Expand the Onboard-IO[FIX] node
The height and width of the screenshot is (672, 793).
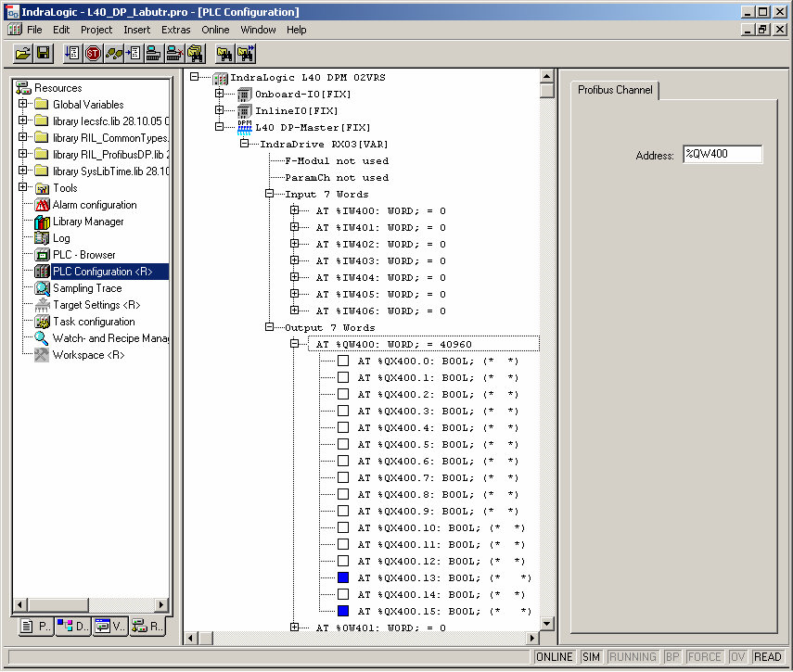219,93
